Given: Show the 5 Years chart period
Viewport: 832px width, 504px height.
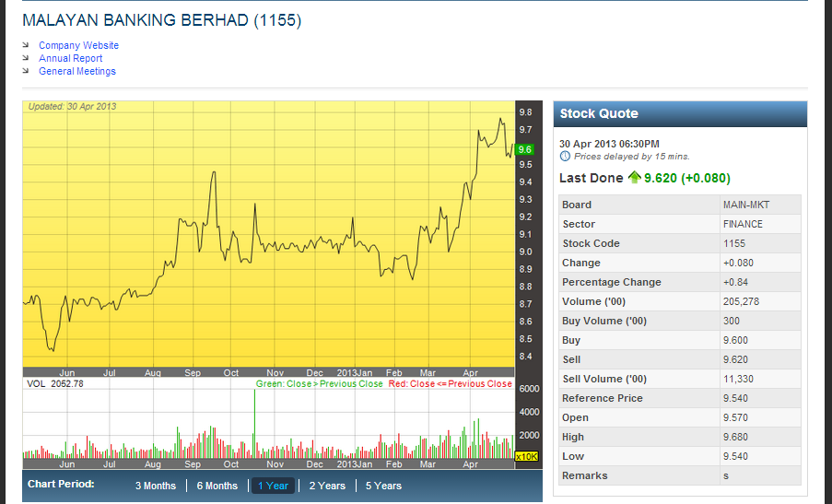Looking at the screenshot, I should (383, 486).
